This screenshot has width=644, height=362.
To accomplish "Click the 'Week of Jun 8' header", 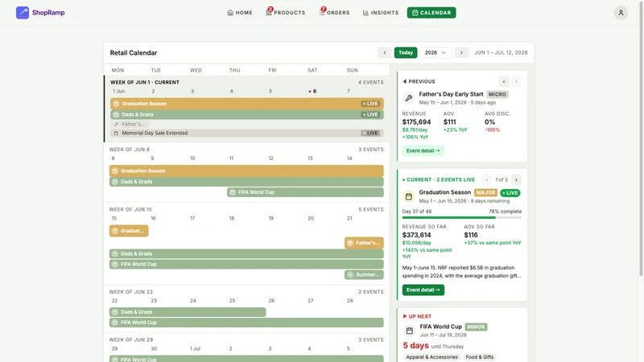I will (x=130, y=150).
